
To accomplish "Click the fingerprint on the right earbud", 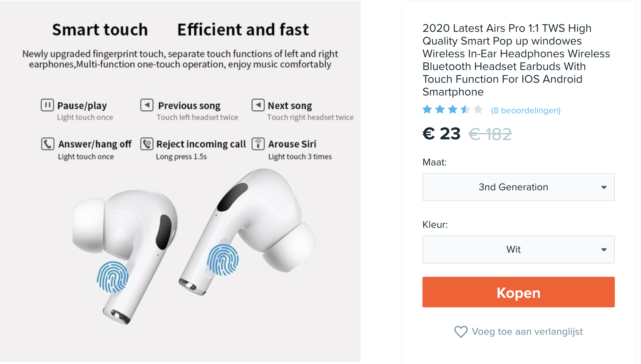I will (x=223, y=259).
